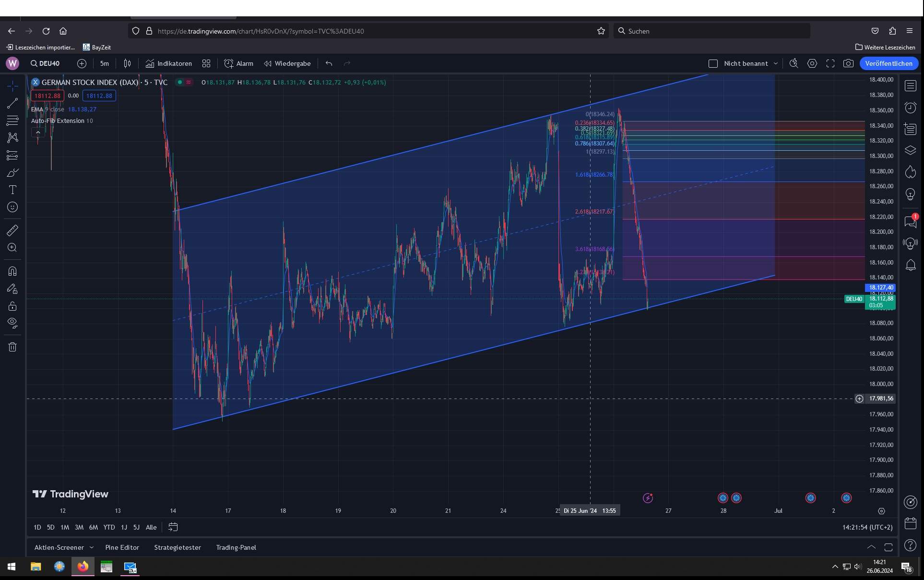924x580 pixels.
Task: Select the Ruler measurement tool
Action: [x=13, y=230]
